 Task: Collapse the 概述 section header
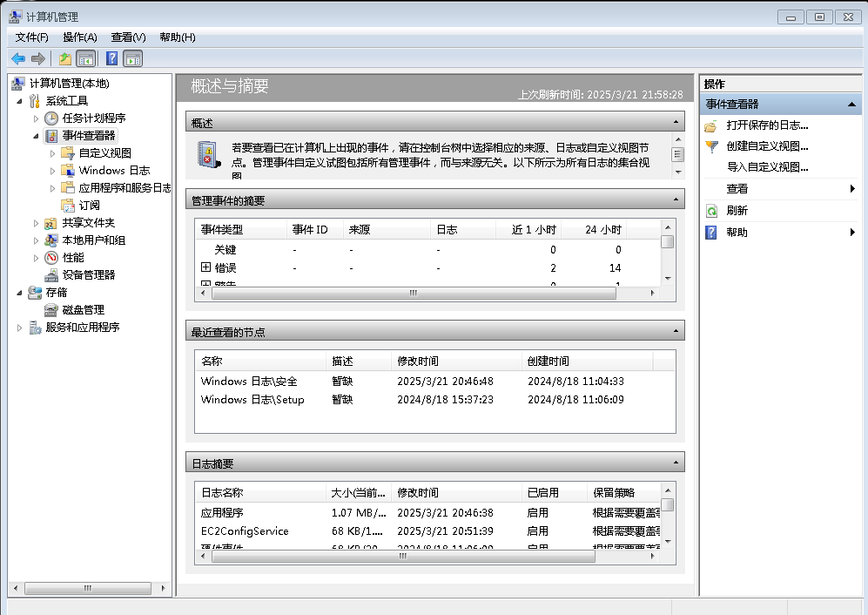click(676, 122)
